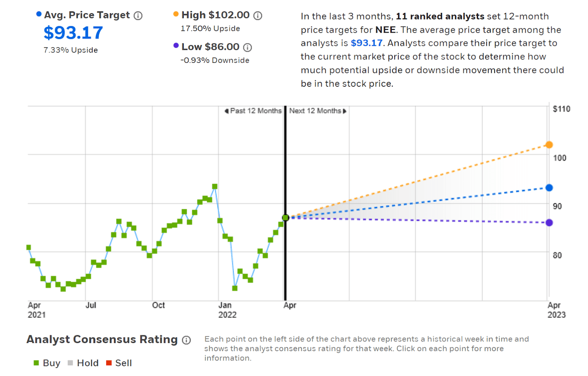588x376 pixels.
Task: Open info icon beside Analyst Consensus Rating
Action: [186, 340]
